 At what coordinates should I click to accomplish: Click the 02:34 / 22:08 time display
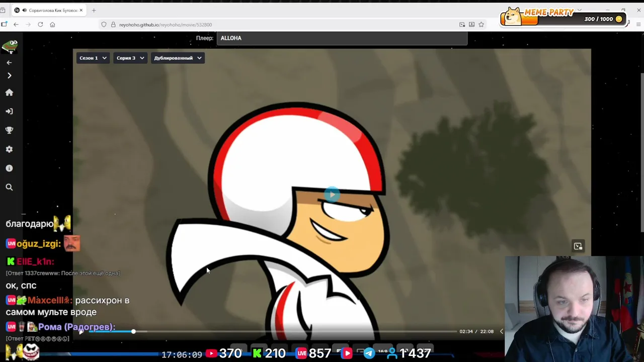(x=476, y=331)
